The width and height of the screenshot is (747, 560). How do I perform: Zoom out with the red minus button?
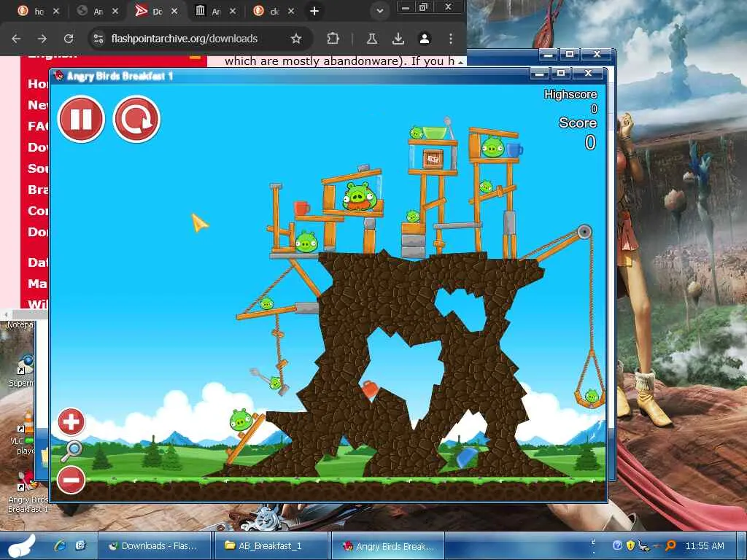[71, 480]
